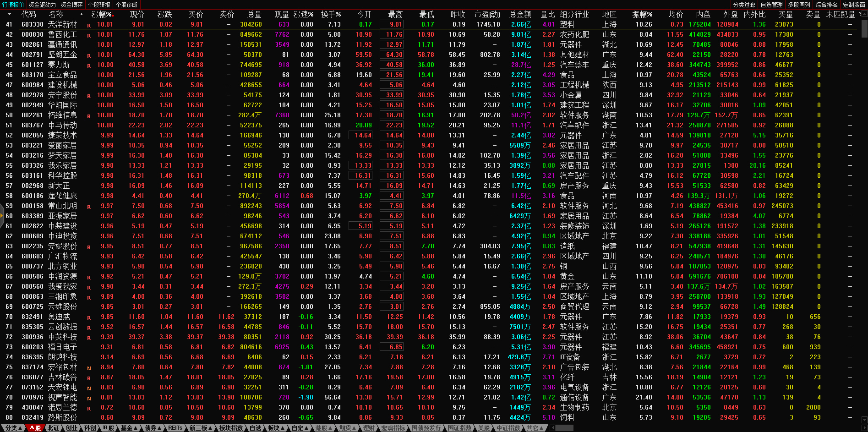Expand the 基金▲ bottom tab menu
868x432 pixels.
(x=129, y=428)
